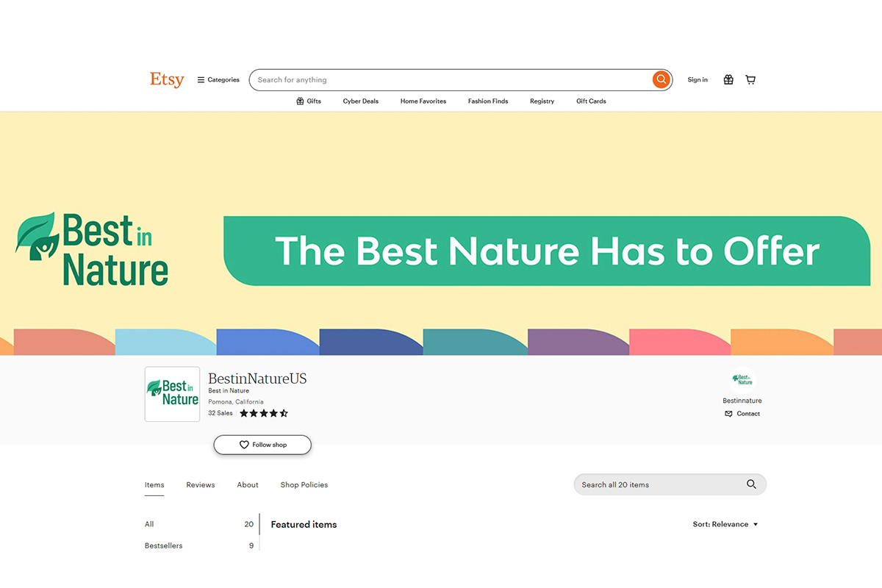Click the orange search magnifier button
882x588 pixels.
[x=661, y=79]
